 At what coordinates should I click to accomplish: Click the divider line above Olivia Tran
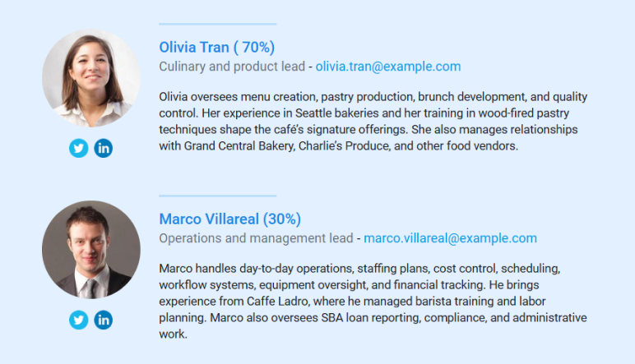click(x=217, y=24)
